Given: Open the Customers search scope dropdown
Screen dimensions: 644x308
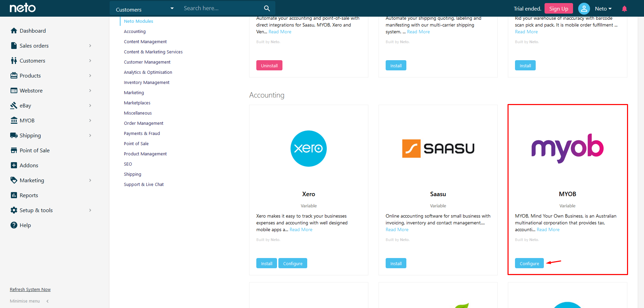Looking at the screenshot, I should coord(145,8).
